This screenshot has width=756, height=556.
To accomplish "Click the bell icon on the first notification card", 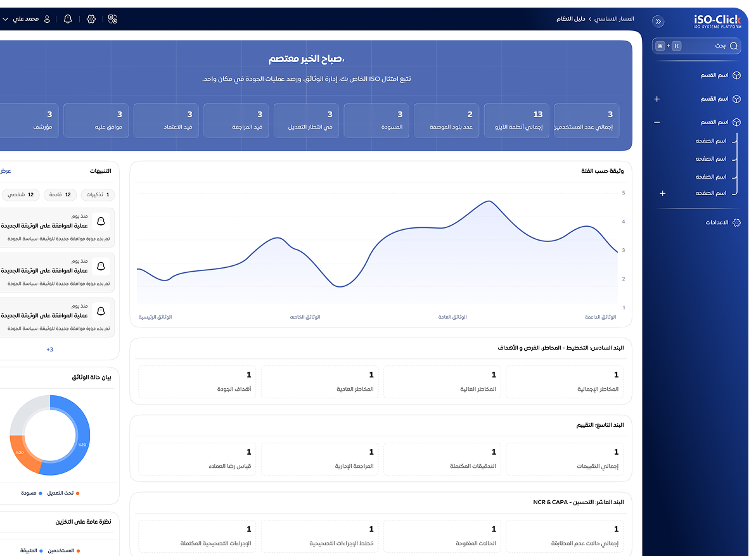I will tap(101, 222).
